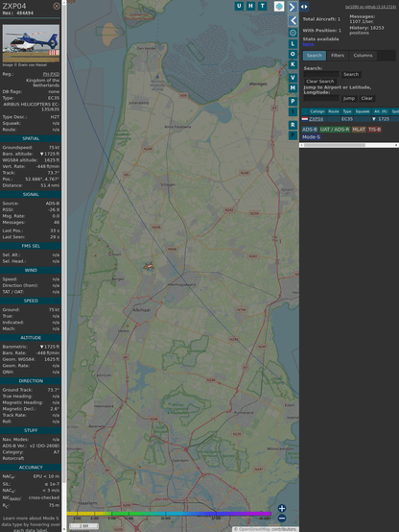399x532 pixels.
Task: Toggle the U button at map top
Action: point(239,6)
